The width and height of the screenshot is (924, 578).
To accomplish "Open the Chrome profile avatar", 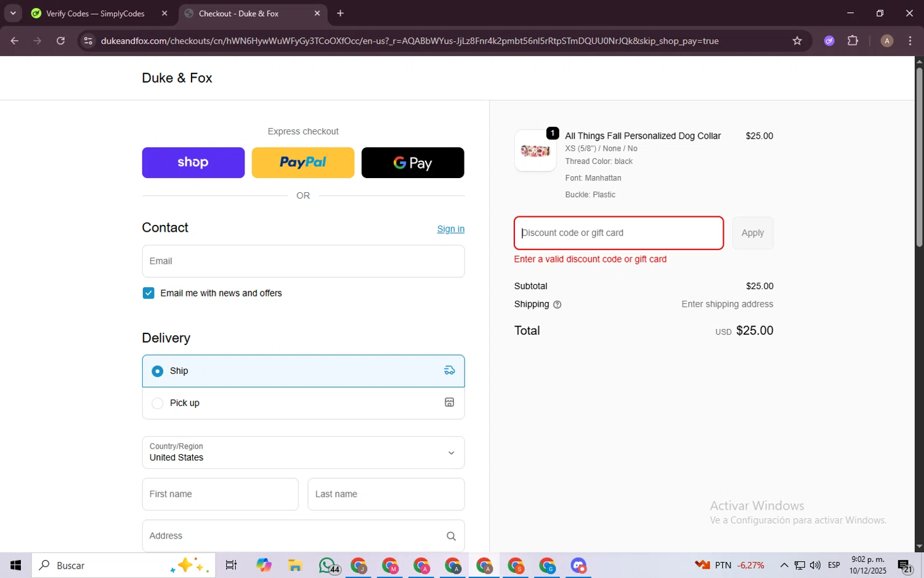I will (886, 41).
